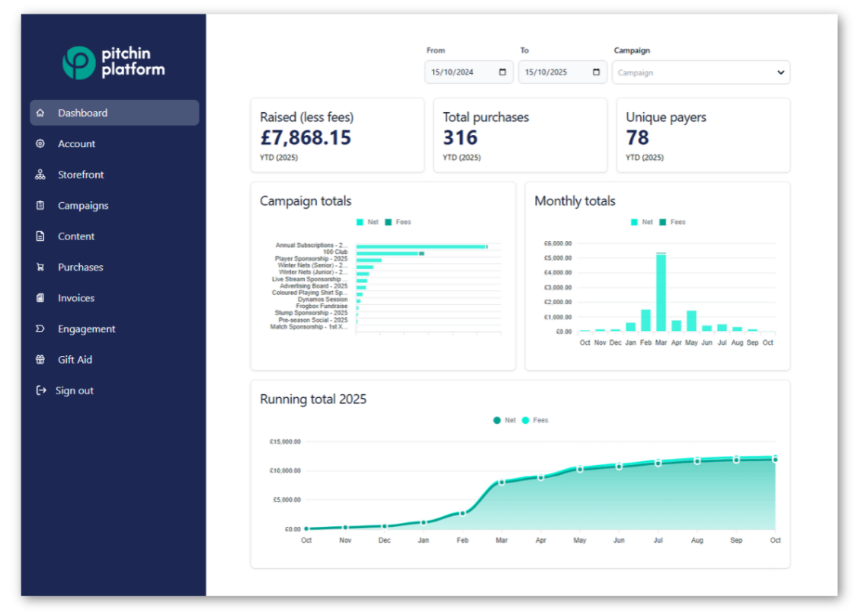Click the Campaigns clipboard icon
Viewport: 865px width, 616px height.
[x=40, y=206]
